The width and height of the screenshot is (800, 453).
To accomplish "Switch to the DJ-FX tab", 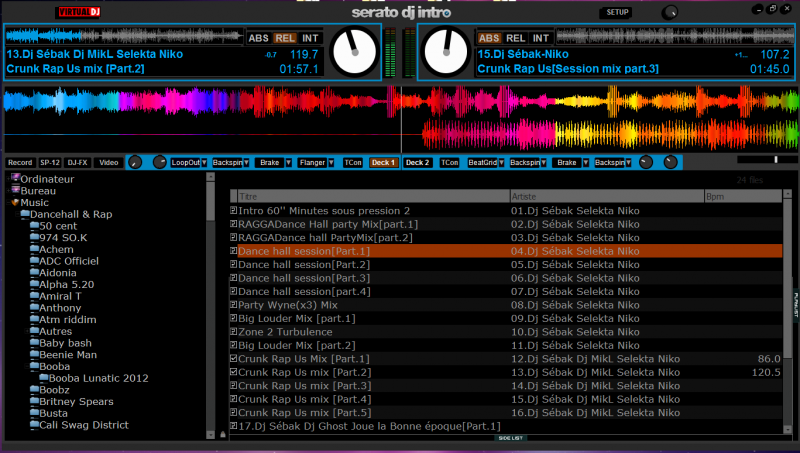I will [x=78, y=162].
